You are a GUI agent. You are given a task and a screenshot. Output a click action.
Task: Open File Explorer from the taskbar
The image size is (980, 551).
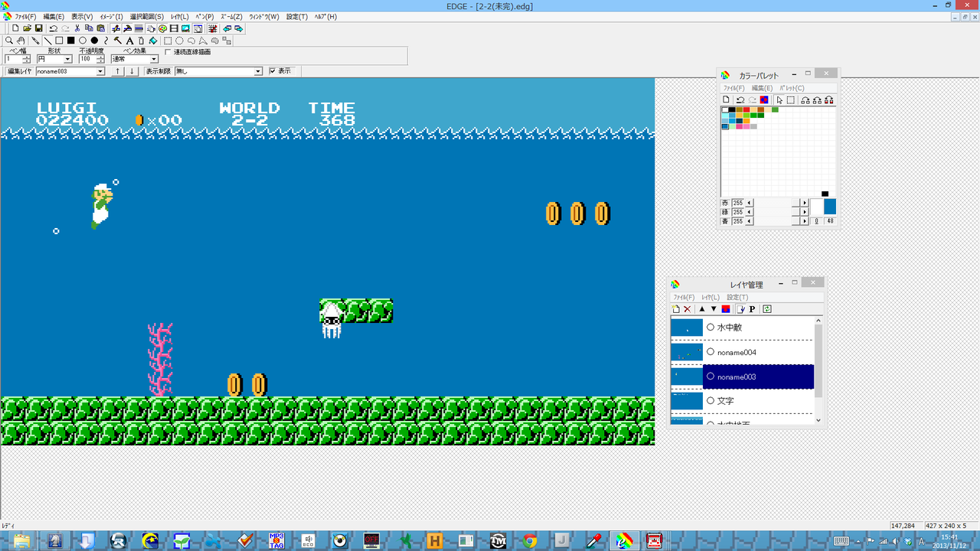click(21, 541)
